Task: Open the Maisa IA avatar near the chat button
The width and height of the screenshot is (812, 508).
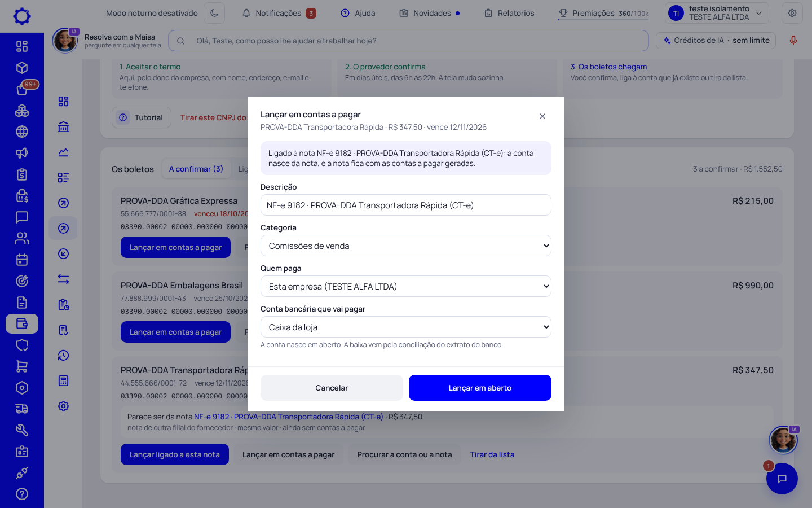Action: click(784, 440)
